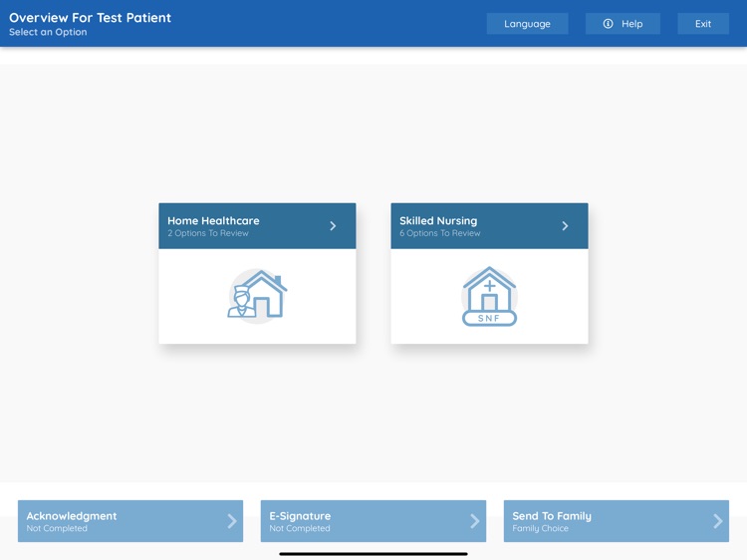
Task: Select the Skilled Nursing card title
Action: (438, 220)
